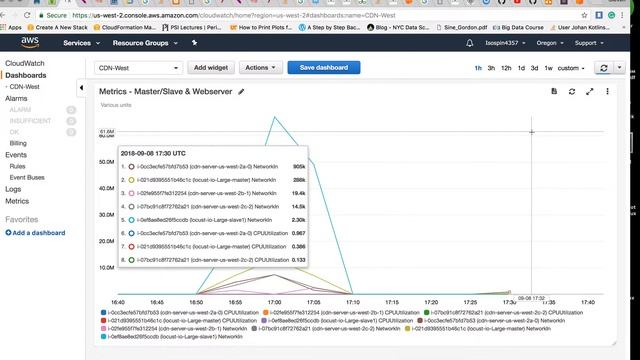Toggle purple locust-io-Large-slave1 CPUUtilization legend swatch
This screenshot has height=360, width=640.
pos(264,321)
